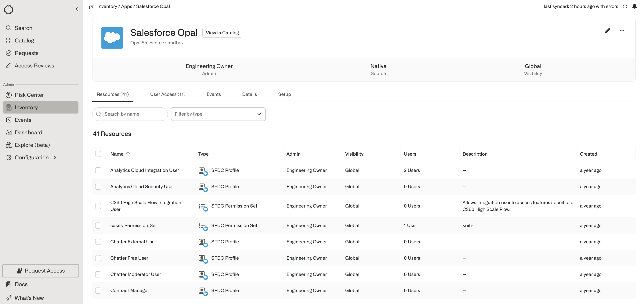This screenshot has width=644, height=304.
Task: Focus the Search by name field
Action: click(132, 114)
